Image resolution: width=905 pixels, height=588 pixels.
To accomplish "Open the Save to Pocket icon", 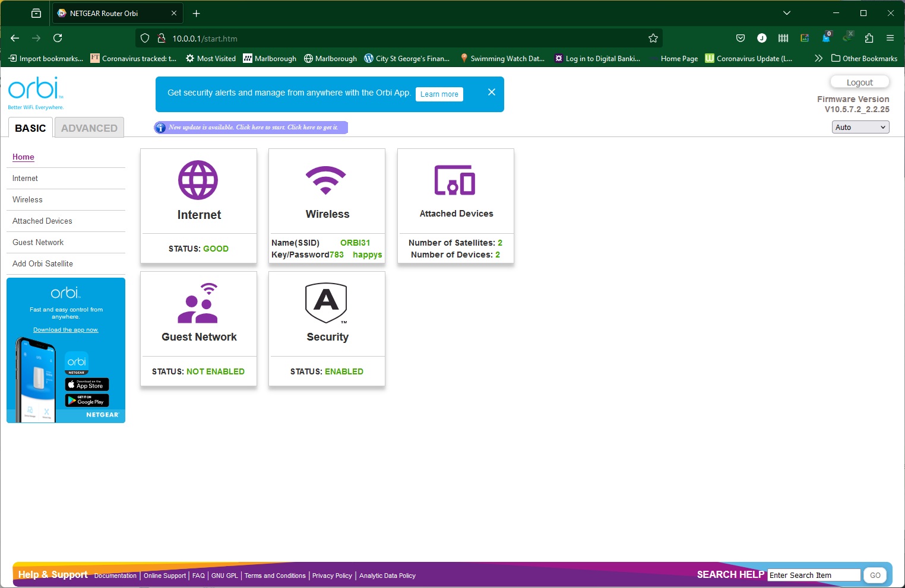I will 741,38.
